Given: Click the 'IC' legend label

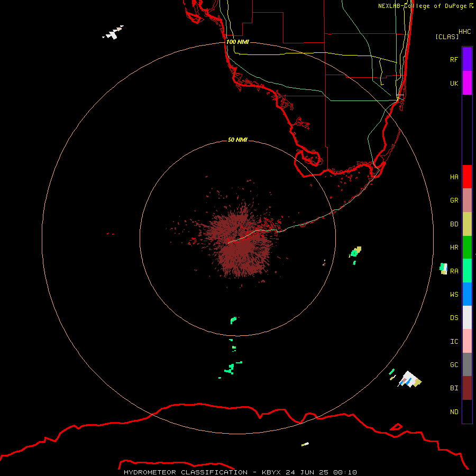Looking at the screenshot, I should [454, 342].
